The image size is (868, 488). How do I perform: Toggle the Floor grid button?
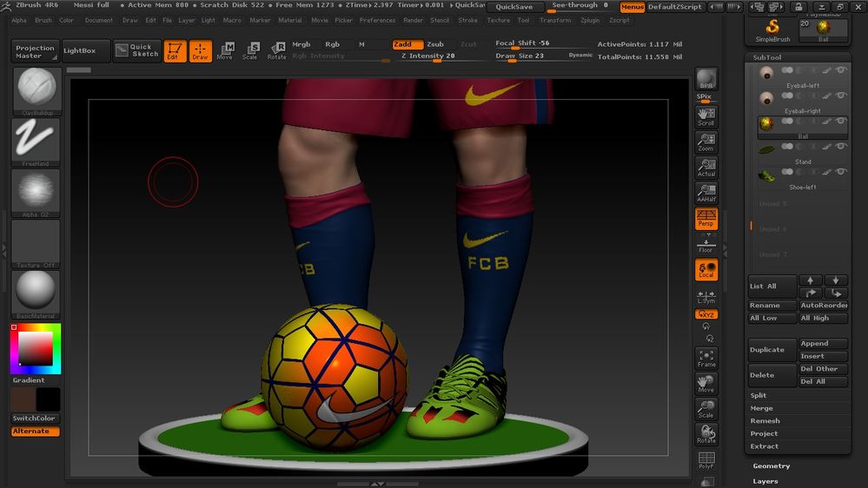706,246
